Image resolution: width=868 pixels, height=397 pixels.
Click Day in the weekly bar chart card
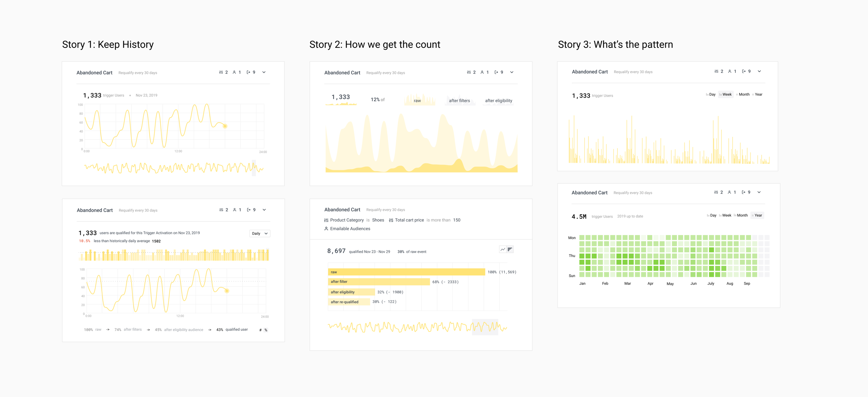[711, 95]
